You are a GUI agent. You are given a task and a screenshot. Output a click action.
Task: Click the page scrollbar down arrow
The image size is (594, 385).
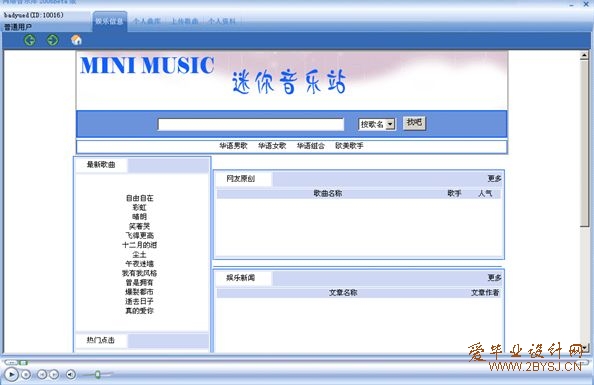[585, 347]
